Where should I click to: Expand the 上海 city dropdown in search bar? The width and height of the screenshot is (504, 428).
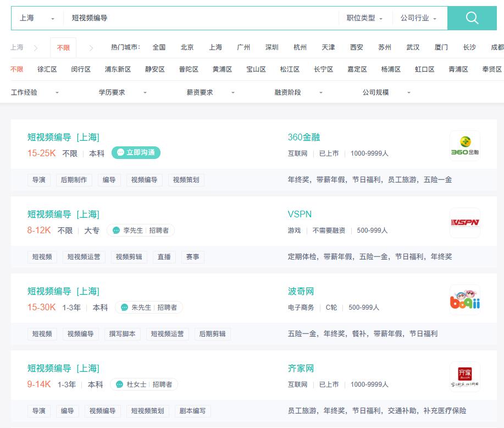click(x=37, y=18)
